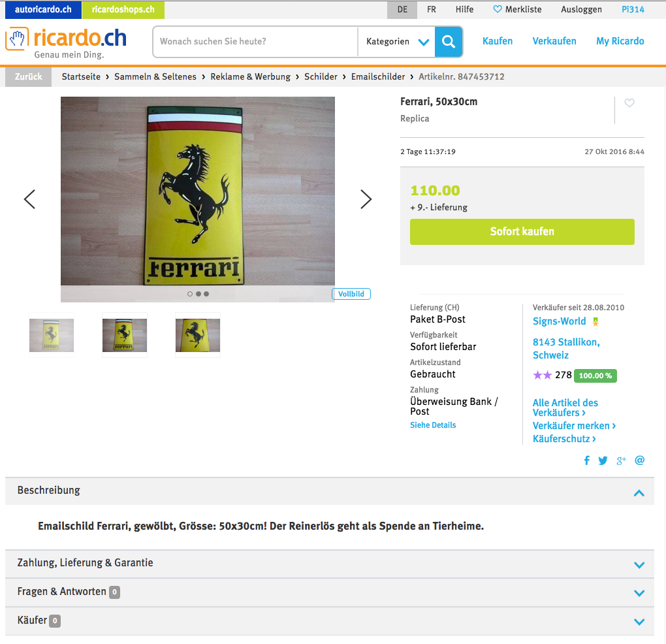The width and height of the screenshot is (666, 644).
Task: Share listing on Google Plus
Action: pyautogui.click(x=621, y=460)
